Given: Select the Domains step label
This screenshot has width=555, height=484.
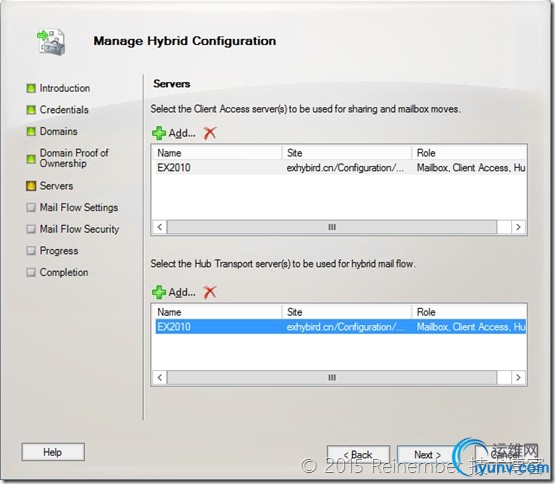Looking at the screenshot, I should click(58, 131).
